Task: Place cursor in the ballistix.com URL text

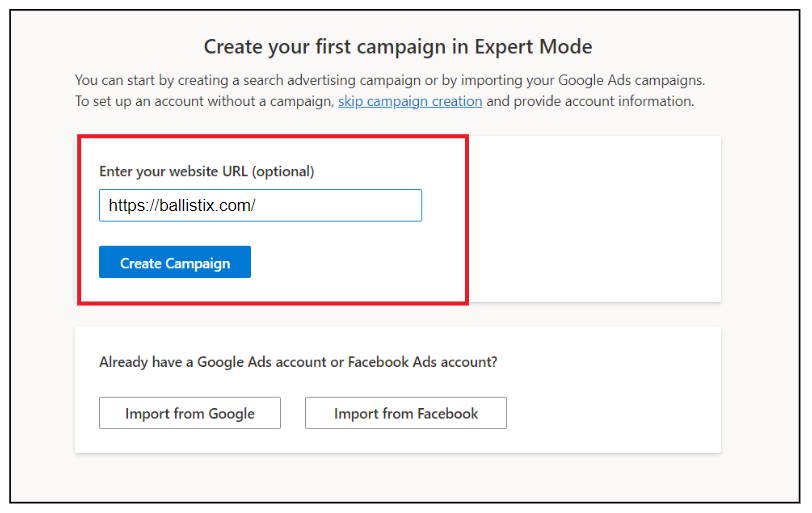Action: 183,206
